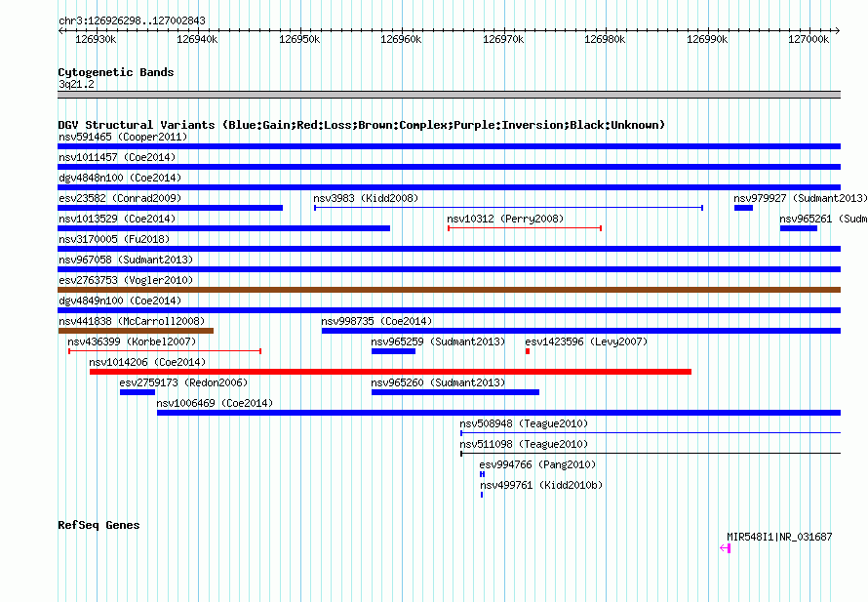This screenshot has width=868, height=602.
Task: Click the DGV Structural Variants track title
Action: coord(362,125)
